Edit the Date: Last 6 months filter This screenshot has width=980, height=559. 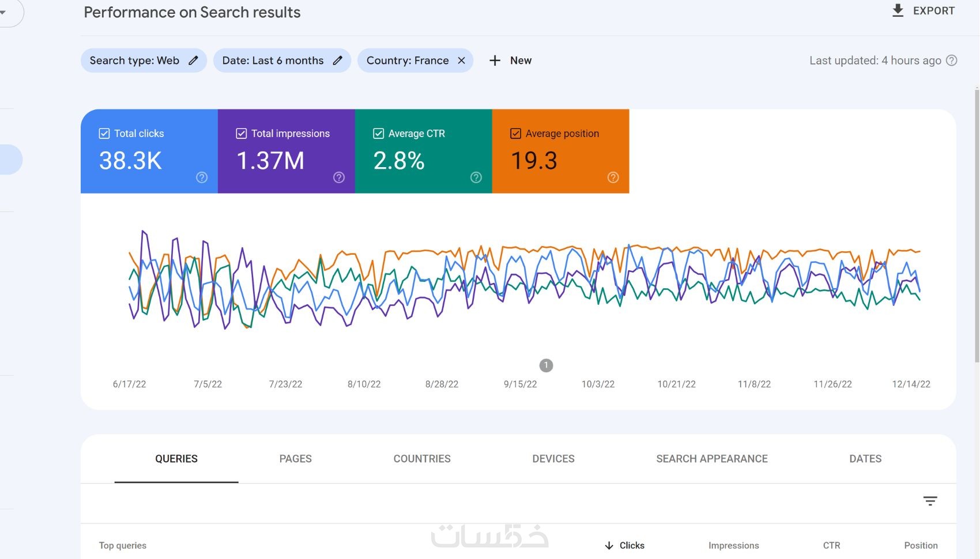(338, 61)
